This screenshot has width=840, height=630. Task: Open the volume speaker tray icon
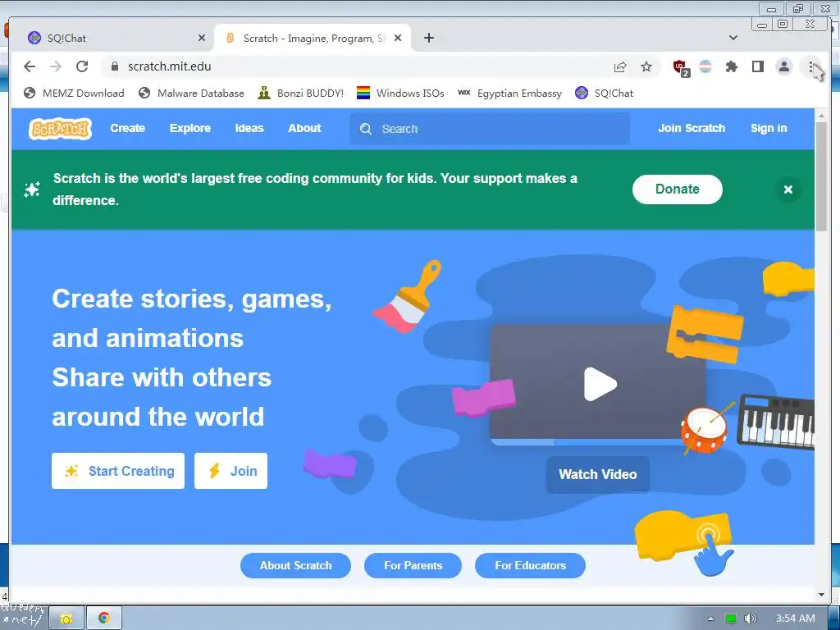(x=750, y=619)
